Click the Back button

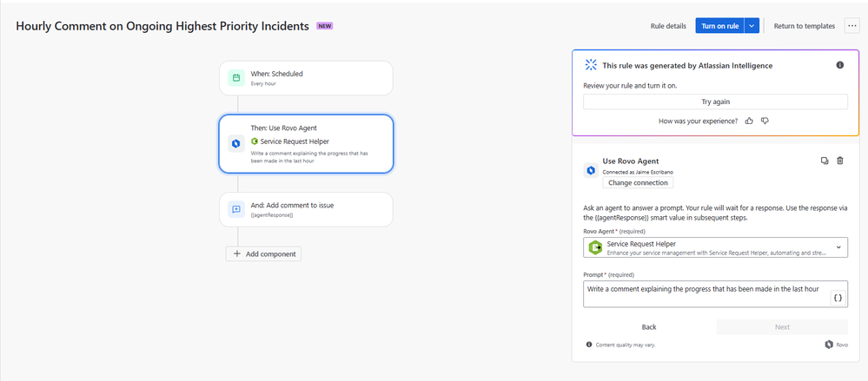pos(649,327)
